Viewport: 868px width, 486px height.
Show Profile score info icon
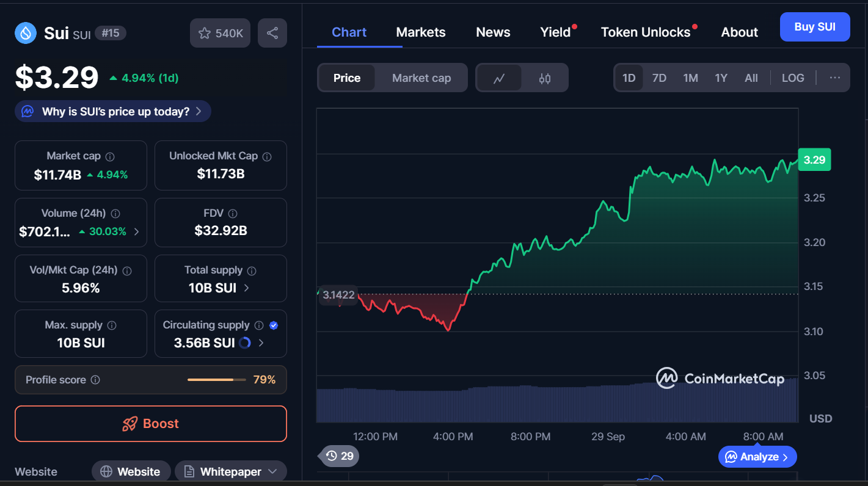click(95, 380)
